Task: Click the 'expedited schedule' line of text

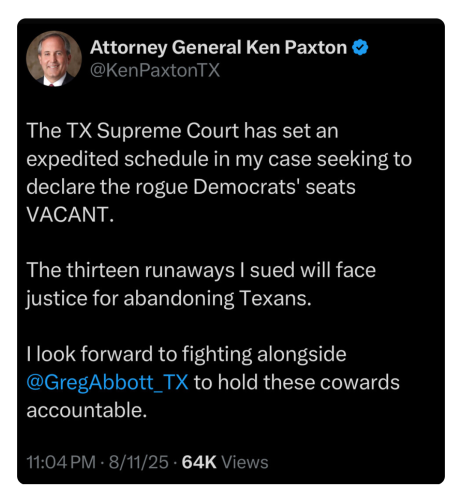Action: 219,159
